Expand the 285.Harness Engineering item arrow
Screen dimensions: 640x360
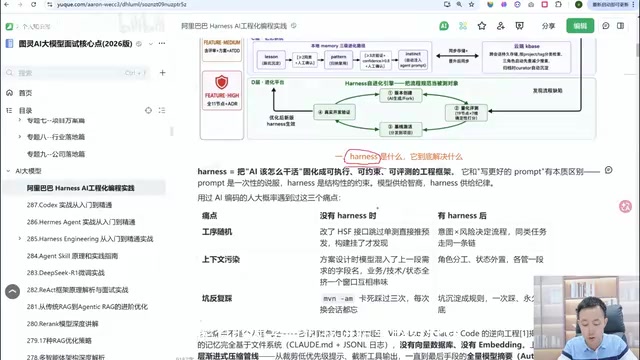(19, 239)
